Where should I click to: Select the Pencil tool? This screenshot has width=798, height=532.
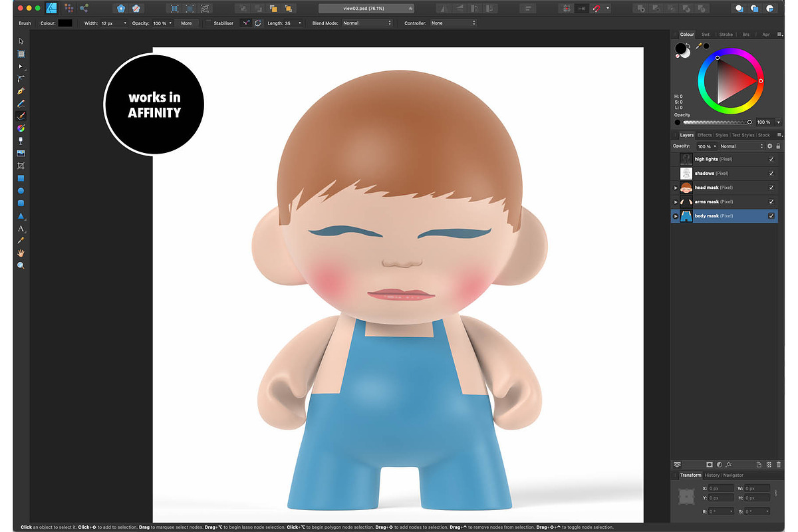(21, 104)
